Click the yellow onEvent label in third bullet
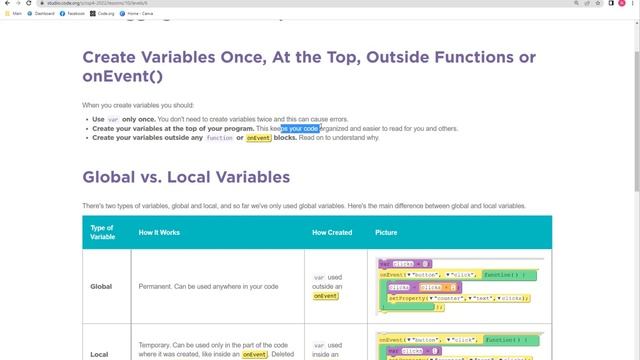This screenshot has width=640, height=360. (x=258, y=138)
